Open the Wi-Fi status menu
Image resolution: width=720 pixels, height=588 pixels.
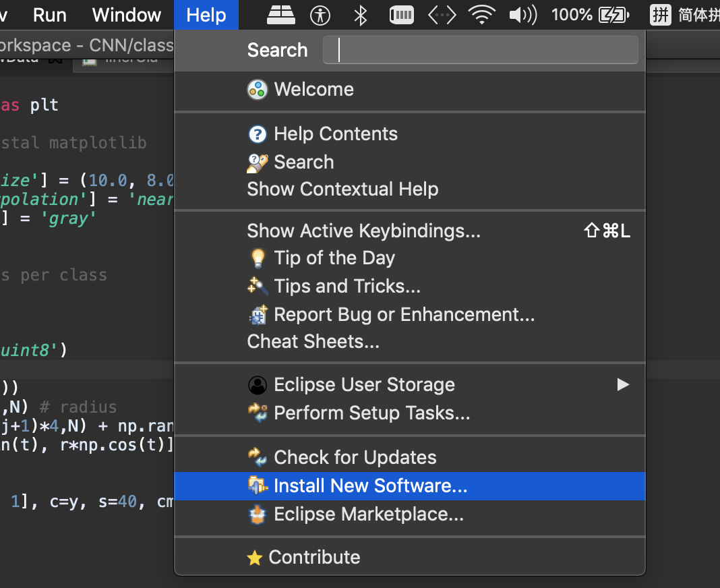(481, 15)
